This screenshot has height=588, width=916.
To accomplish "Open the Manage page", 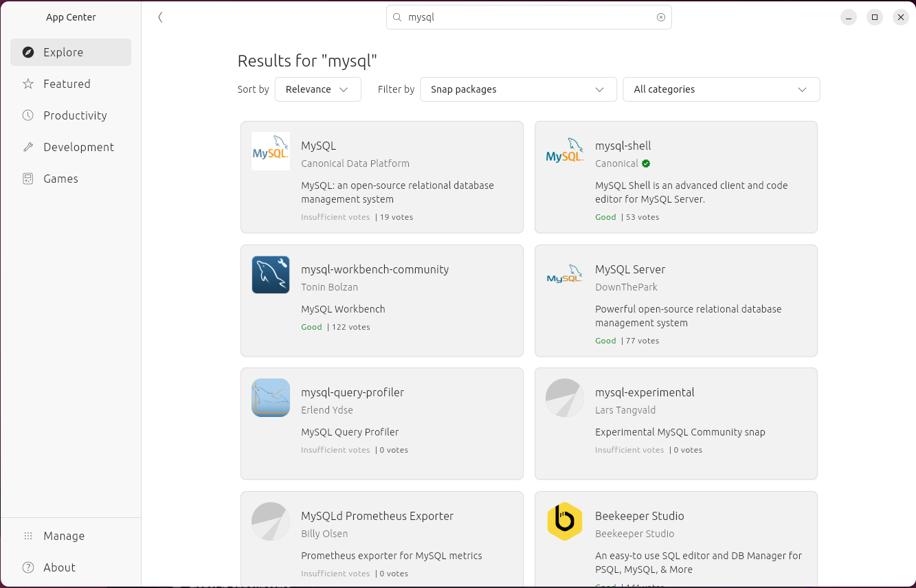I will 71,536.
